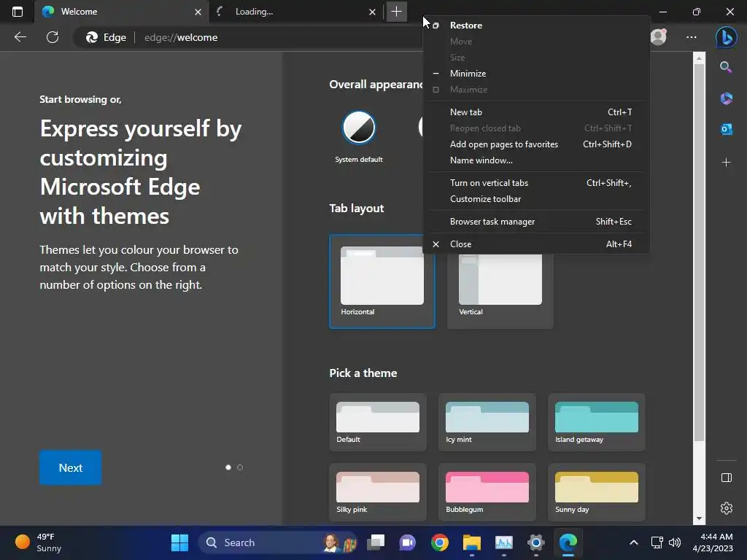Screen dimensions: 747x560
Task: Click Microsoft Edge taskbar icon
Action: pyautogui.click(x=568, y=542)
